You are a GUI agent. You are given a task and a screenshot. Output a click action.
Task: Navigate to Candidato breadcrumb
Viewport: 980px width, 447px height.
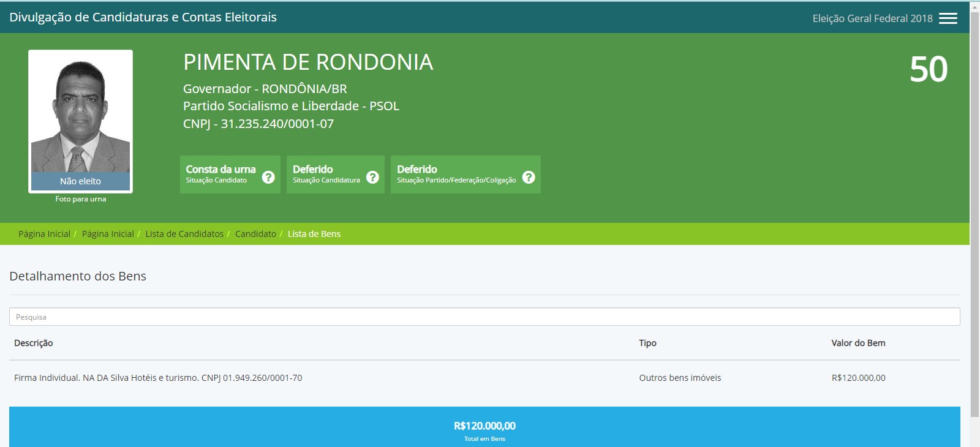255,234
